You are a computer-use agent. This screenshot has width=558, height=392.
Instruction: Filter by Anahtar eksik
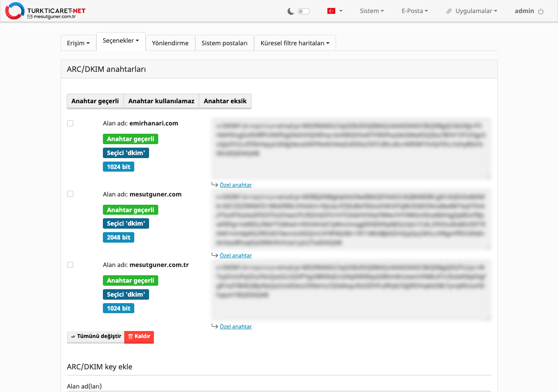coord(225,101)
